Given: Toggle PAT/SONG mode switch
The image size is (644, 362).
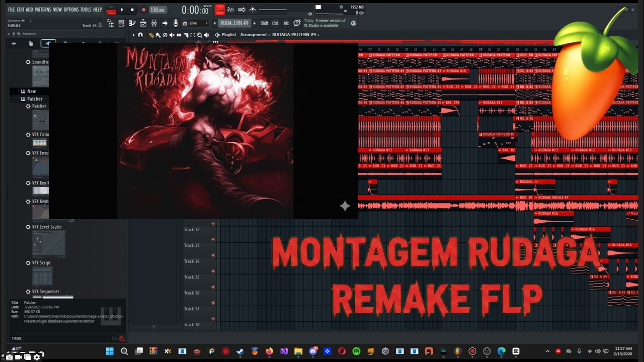Looking at the screenshot, I should click(111, 10).
